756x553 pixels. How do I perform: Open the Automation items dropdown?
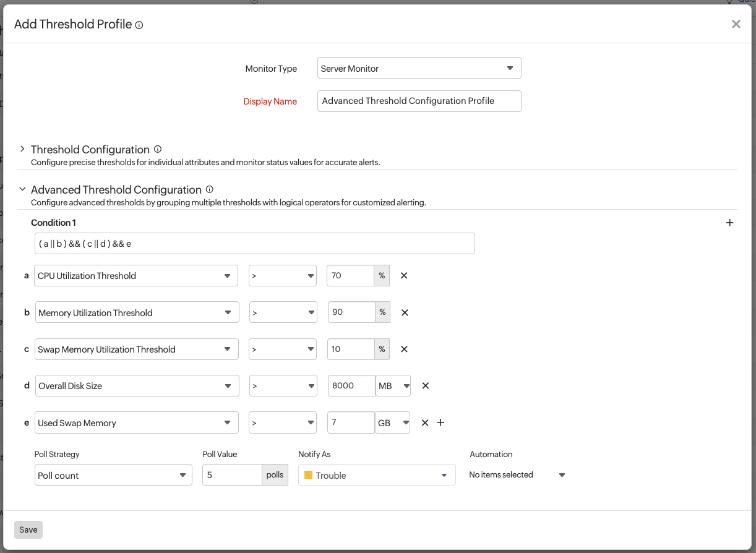(517, 475)
